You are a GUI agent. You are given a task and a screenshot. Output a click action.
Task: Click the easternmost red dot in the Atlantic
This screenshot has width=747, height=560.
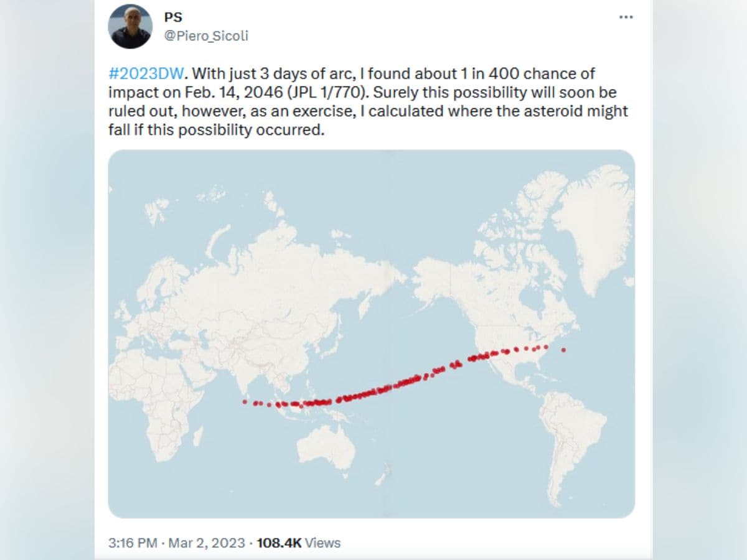pos(563,350)
